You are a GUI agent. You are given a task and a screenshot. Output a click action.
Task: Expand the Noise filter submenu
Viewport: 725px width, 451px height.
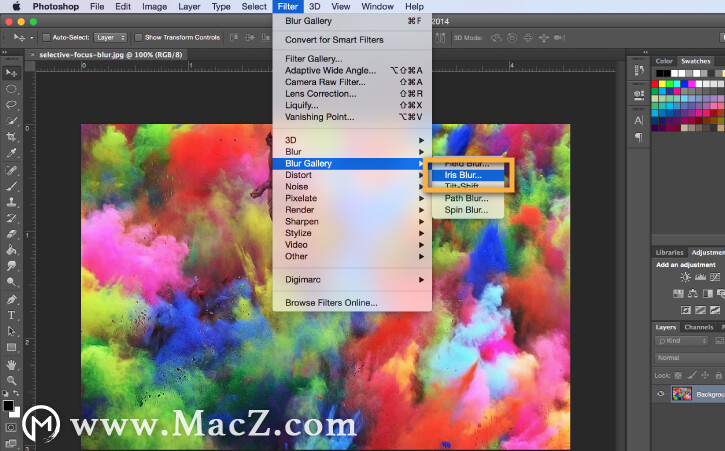352,186
